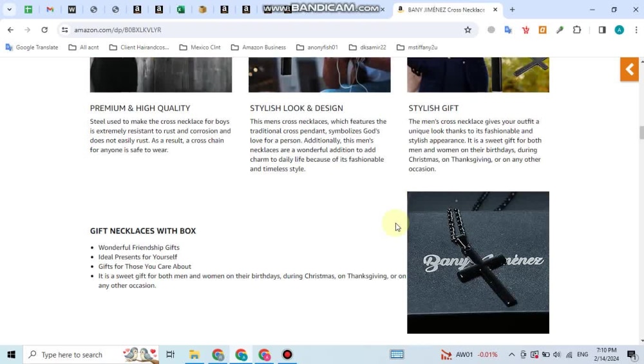Open the red shopping cart extension

526,30
